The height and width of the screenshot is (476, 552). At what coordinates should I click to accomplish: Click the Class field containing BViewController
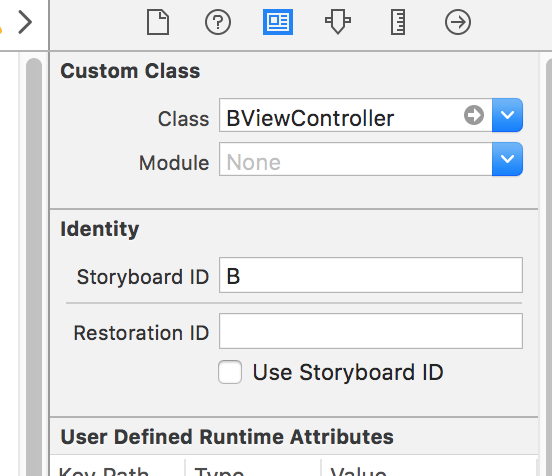pos(356,115)
